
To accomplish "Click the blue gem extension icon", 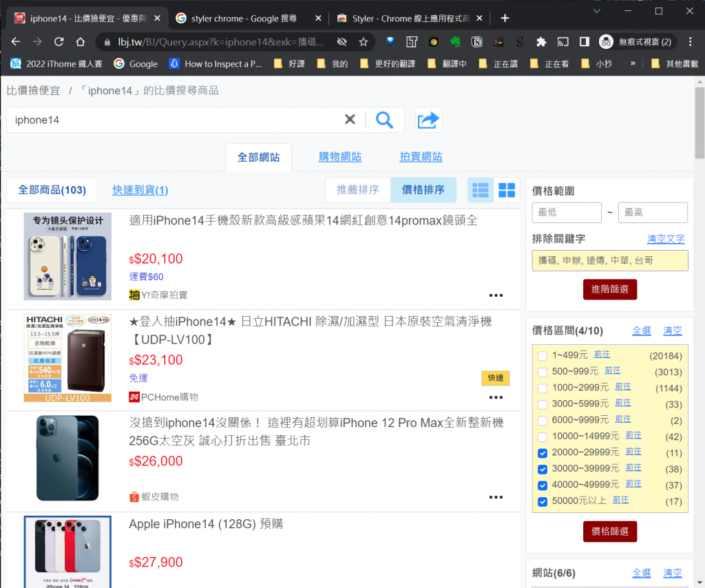I will pos(390,42).
